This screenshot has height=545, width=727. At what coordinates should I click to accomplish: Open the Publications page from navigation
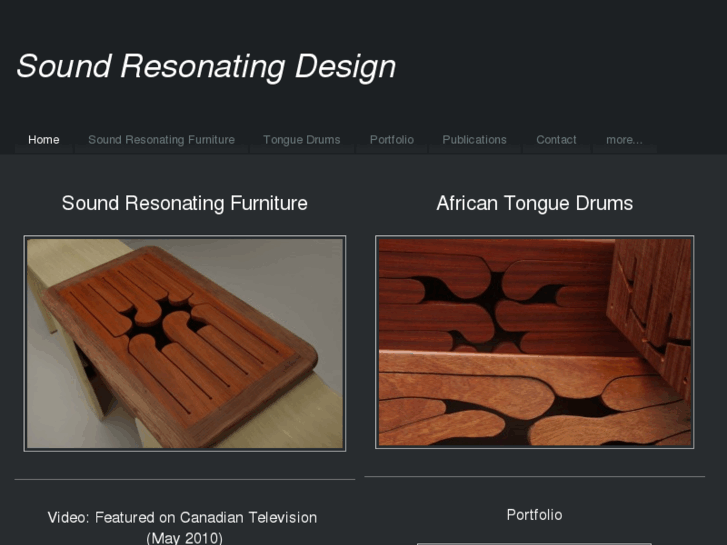[474, 140]
